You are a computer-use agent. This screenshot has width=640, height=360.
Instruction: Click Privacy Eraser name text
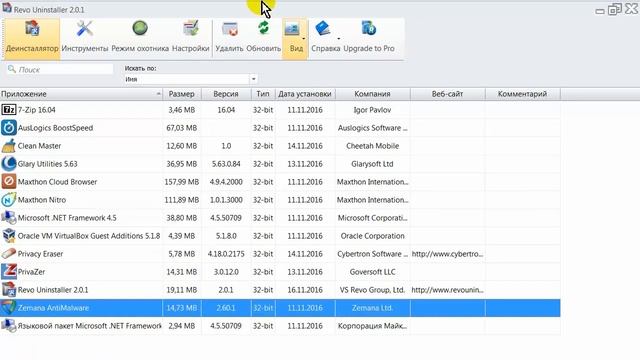[40, 253]
